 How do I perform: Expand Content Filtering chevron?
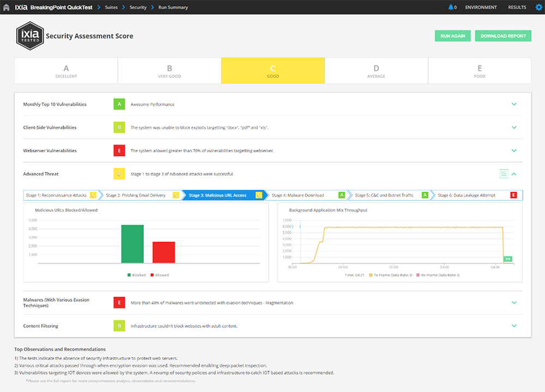tap(514, 326)
